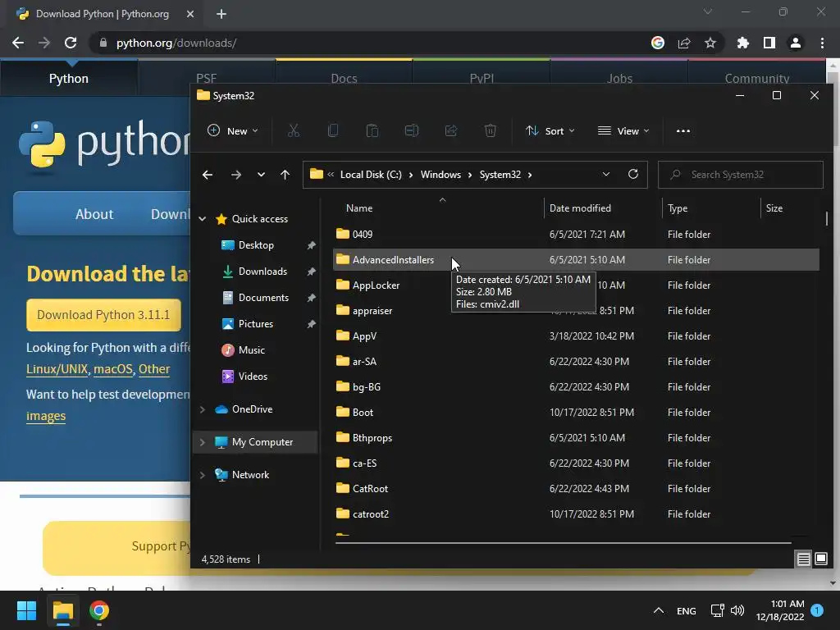Select Documents in navigation pane
Viewport: 840px width, 630px height.
(263, 297)
